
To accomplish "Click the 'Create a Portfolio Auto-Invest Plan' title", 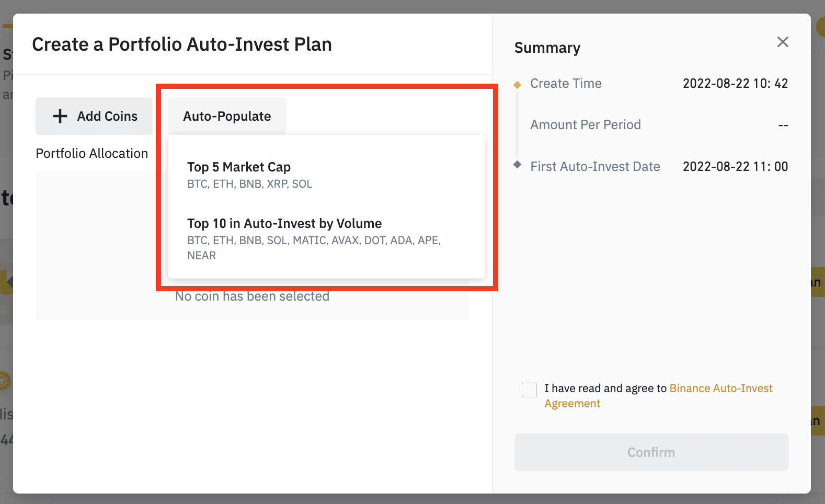I will (x=182, y=44).
